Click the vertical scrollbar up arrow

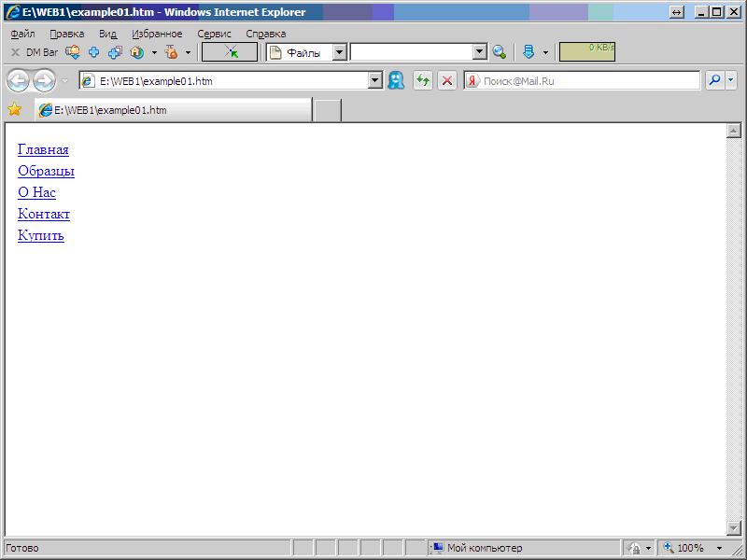[x=734, y=131]
